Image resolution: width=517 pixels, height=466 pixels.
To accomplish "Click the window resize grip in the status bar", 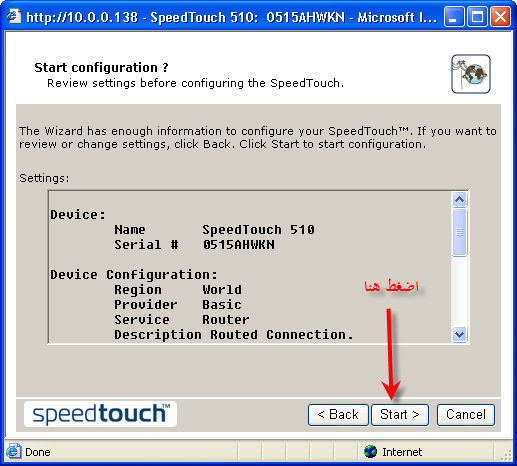I will [505, 454].
